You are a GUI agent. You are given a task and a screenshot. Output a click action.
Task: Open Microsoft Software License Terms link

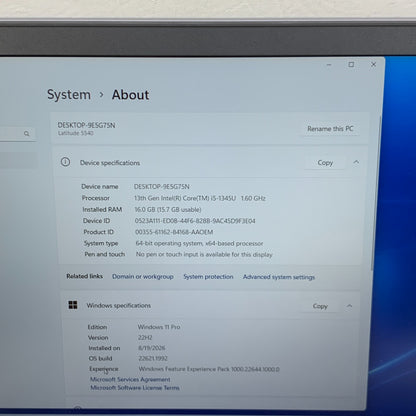pos(135,388)
